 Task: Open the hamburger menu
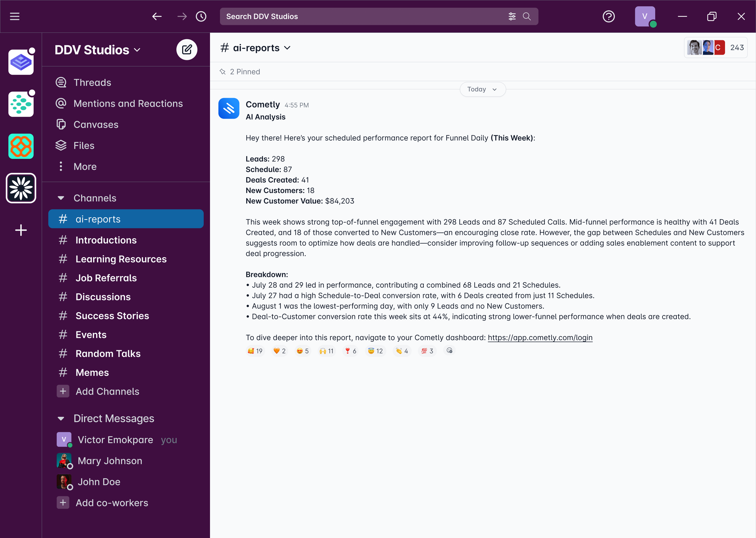click(14, 16)
